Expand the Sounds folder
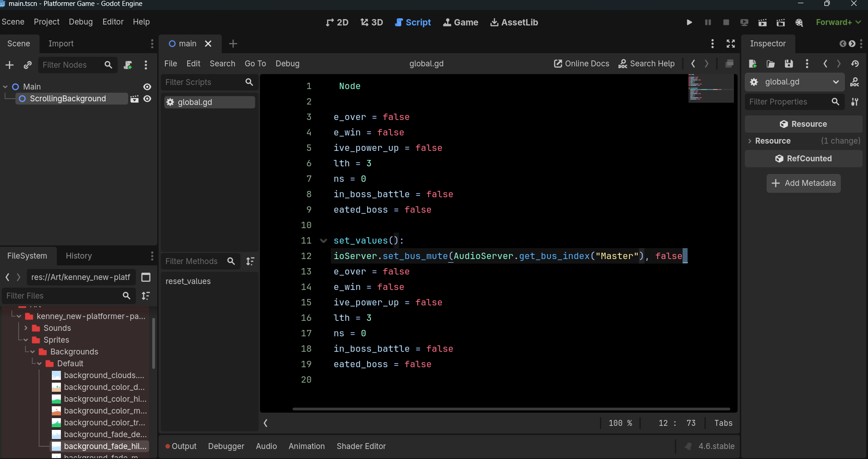Viewport: 868px width, 459px height. pos(26,328)
